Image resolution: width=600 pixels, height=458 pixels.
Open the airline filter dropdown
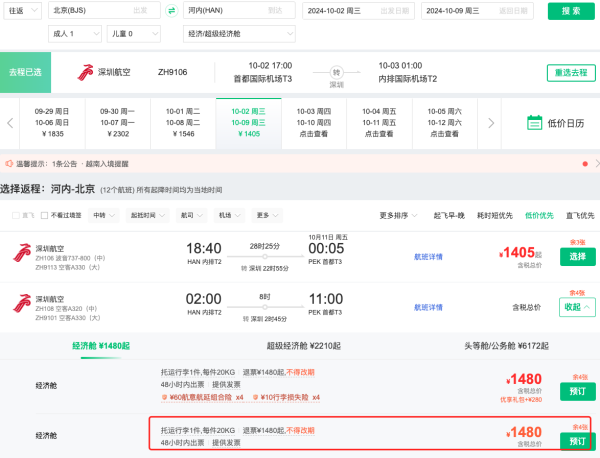191,215
